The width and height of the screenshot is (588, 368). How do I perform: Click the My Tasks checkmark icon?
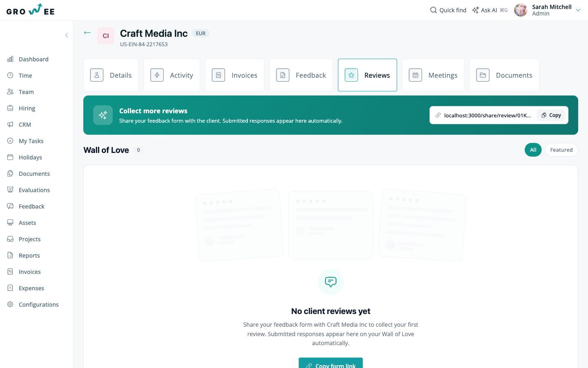point(10,141)
